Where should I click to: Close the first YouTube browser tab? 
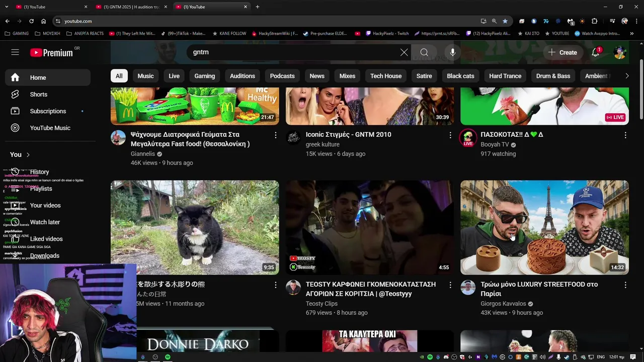(86, 7)
